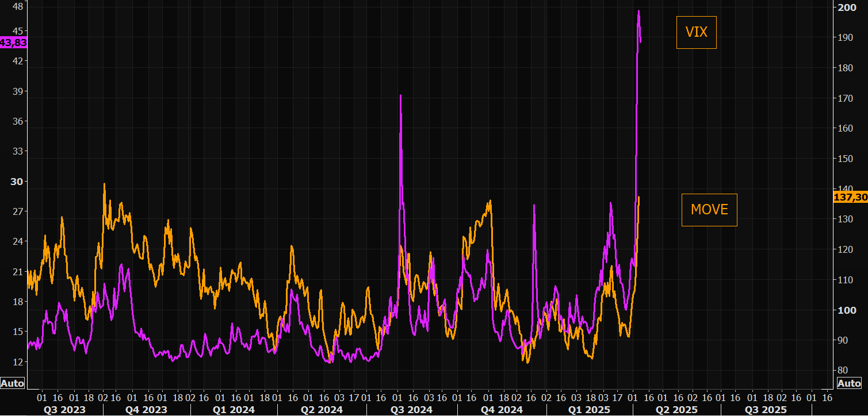Click the Q4 2023 quarter label

tap(146, 410)
